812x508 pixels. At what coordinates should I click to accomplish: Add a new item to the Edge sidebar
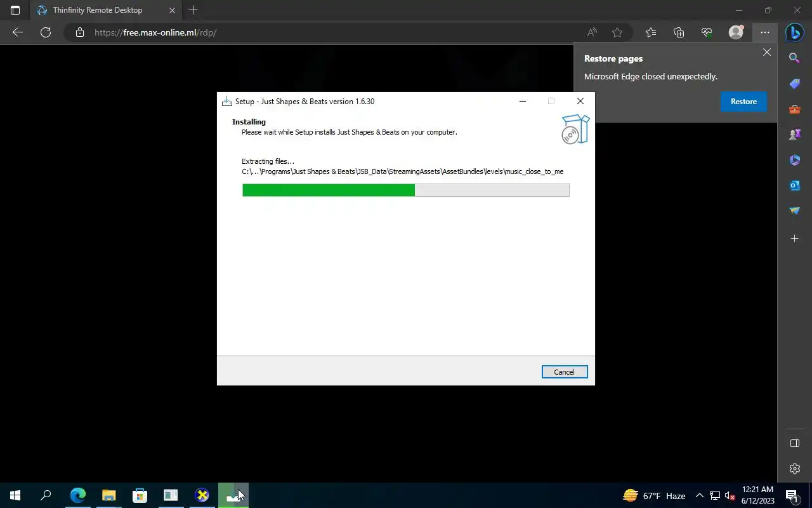click(x=795, y=239)
